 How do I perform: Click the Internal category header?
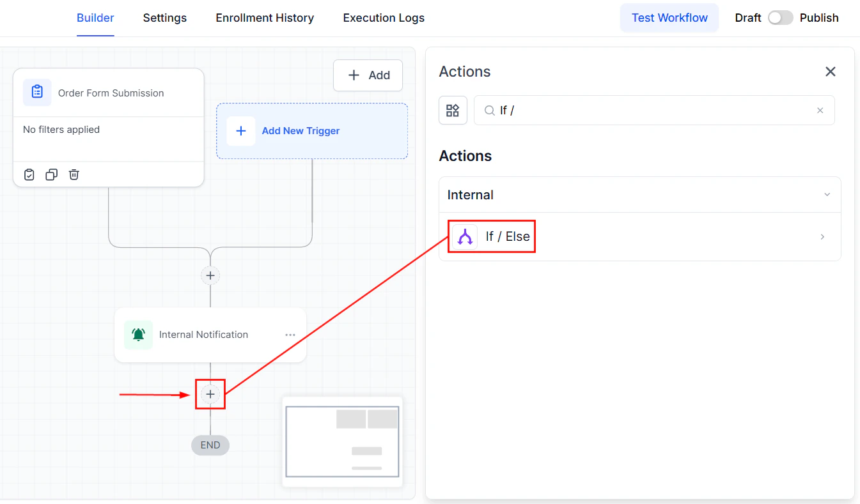[639, 195]
